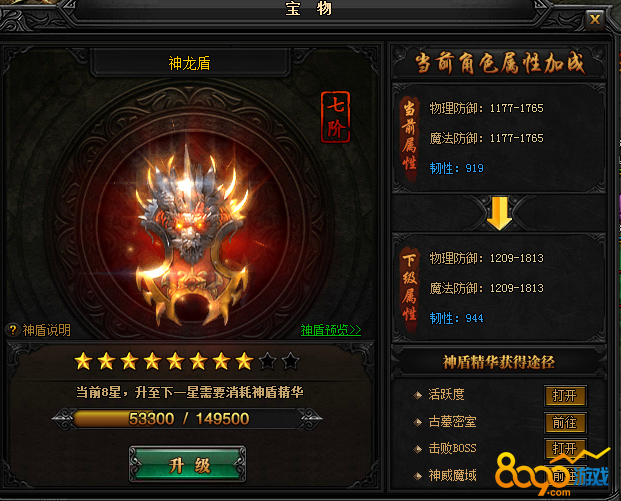Click the 七阶 red seal badge
The height and width of the screenshot is (501, 621).
335,117
